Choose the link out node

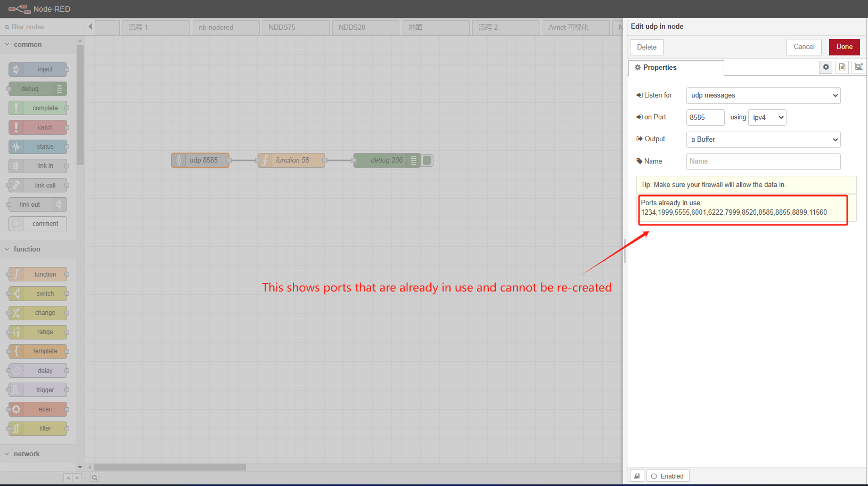point(38,205)
